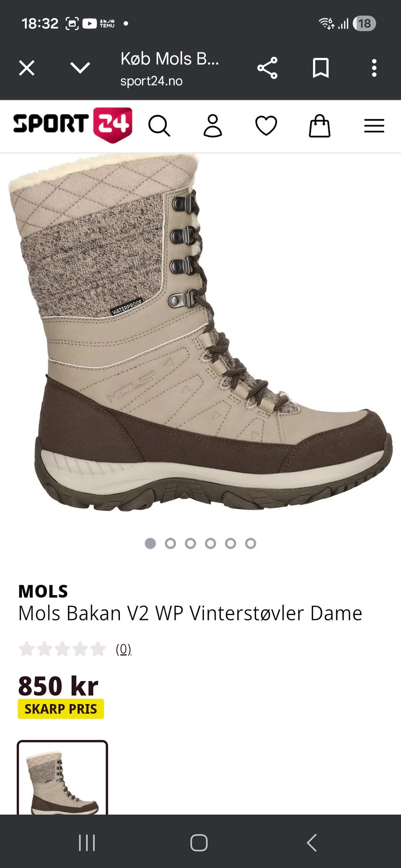Open the search magnifier icon

159,126
